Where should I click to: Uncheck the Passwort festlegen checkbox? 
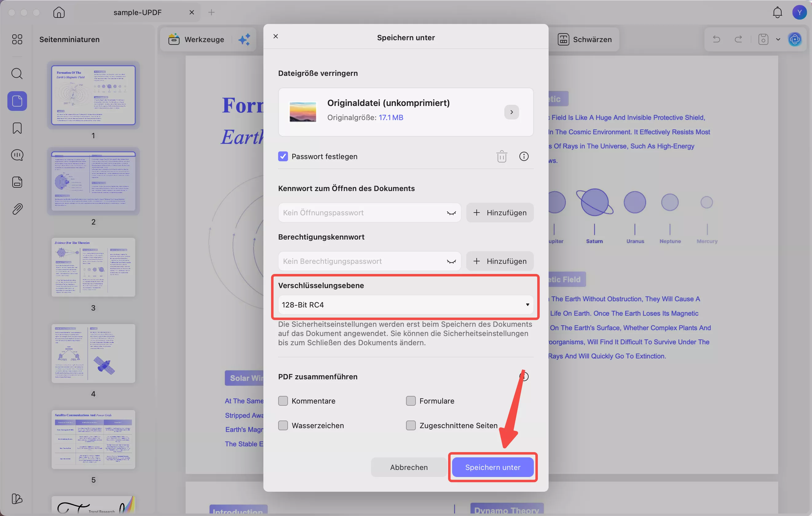click(x=283, y=156)
